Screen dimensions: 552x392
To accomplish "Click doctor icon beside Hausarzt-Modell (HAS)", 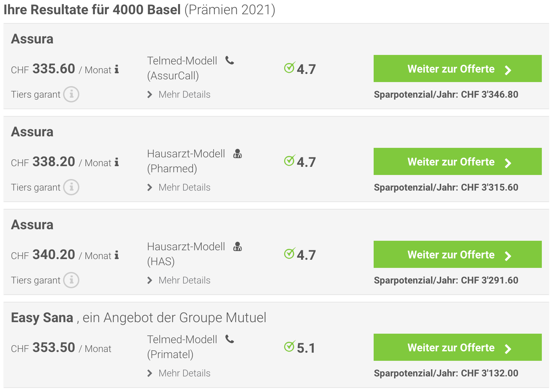I will click(x=238, y=247).
